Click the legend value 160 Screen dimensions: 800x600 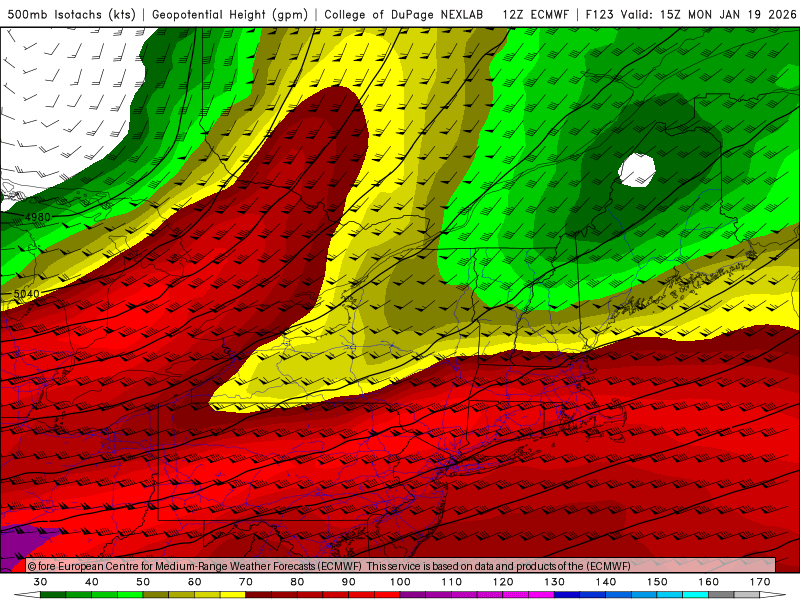[709, 582]
